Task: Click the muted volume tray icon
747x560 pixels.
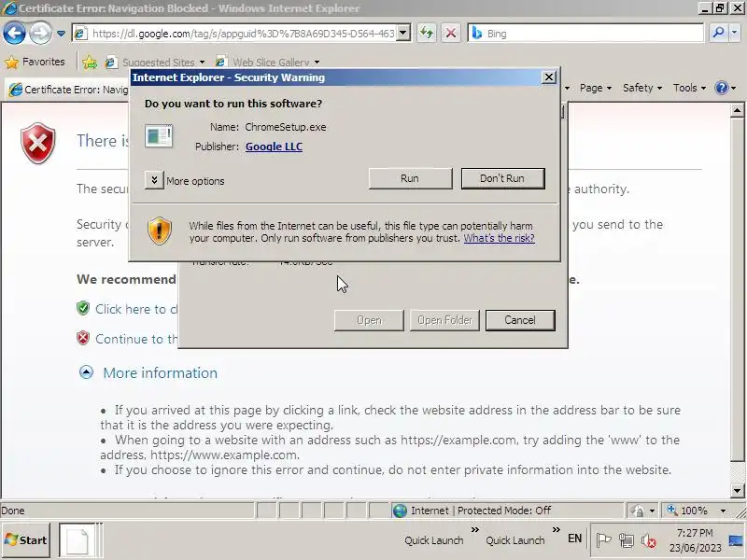Action: coord(648,540)
